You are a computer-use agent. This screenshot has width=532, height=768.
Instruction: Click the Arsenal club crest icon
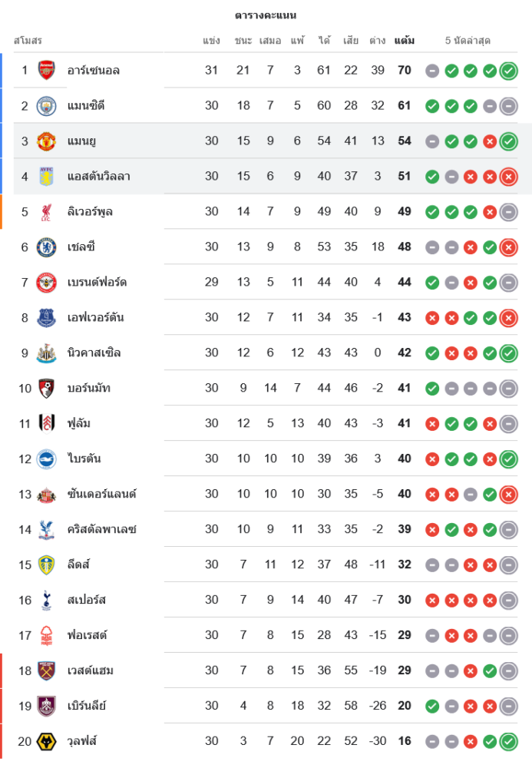(x=47, y=71)
